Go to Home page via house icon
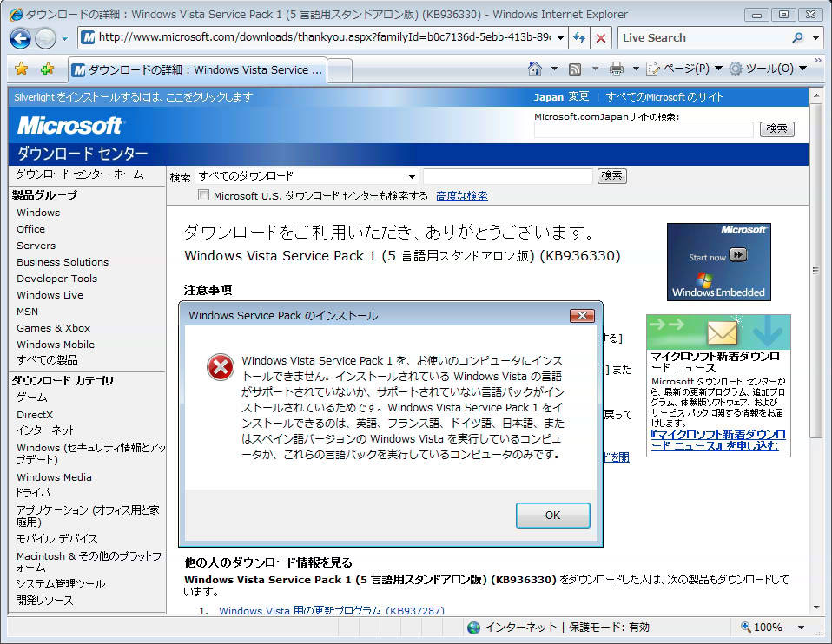 [536, 69]
